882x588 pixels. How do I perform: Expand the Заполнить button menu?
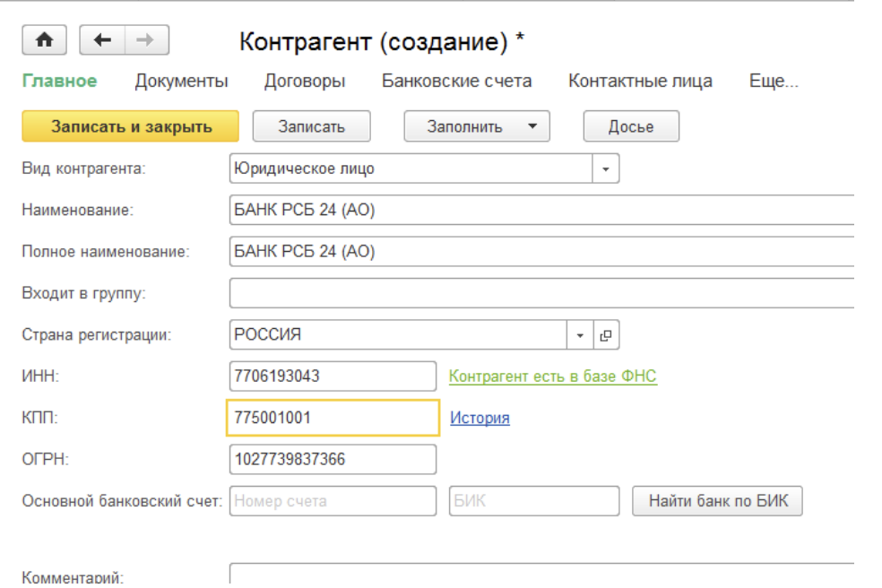click(x=532, y=127)
